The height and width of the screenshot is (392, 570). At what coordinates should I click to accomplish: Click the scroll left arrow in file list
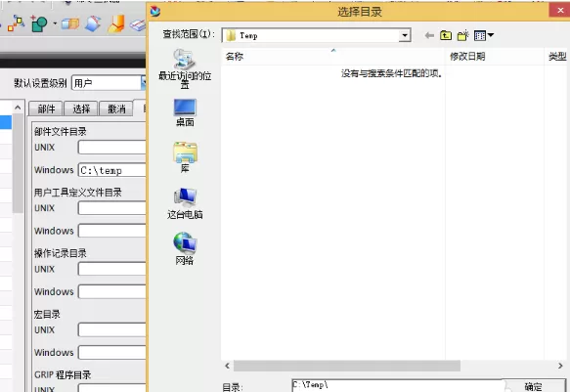pyautogui.click(x=227, y=366)
